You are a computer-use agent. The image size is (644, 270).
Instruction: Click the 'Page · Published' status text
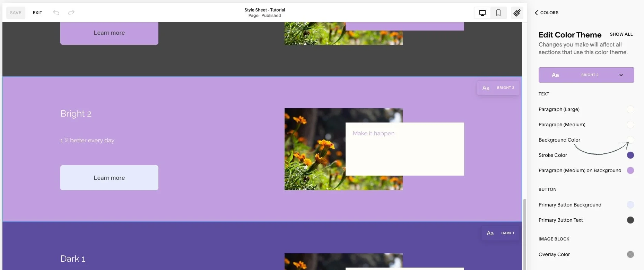coord(264,16)
